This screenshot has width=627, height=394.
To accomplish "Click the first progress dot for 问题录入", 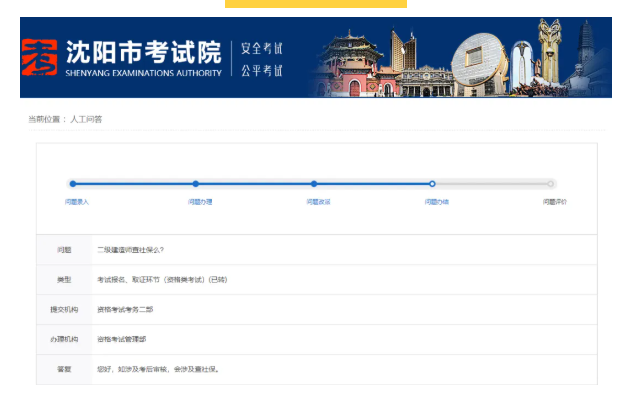I will [73, 184].
